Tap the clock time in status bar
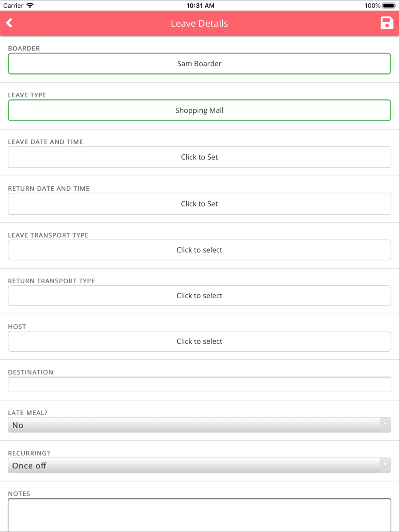This screenshot has height=532, width=399. [200, 6]
